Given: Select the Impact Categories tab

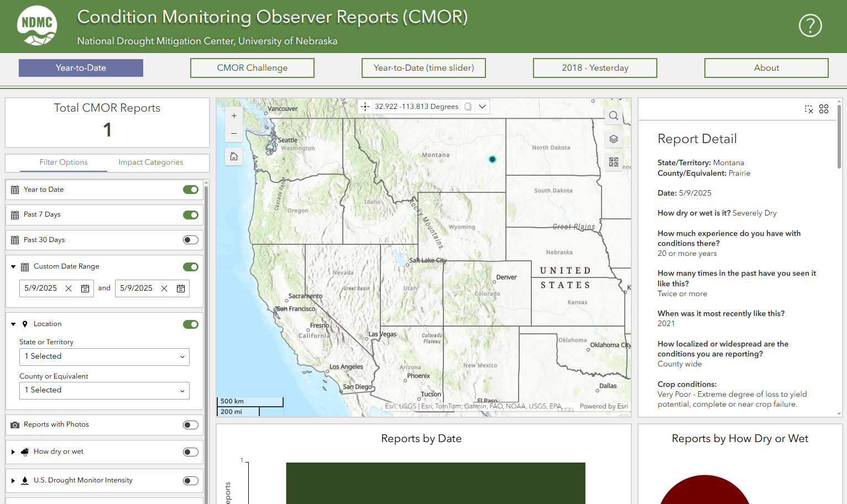Looking at the screenshot, I should [150, 162].
